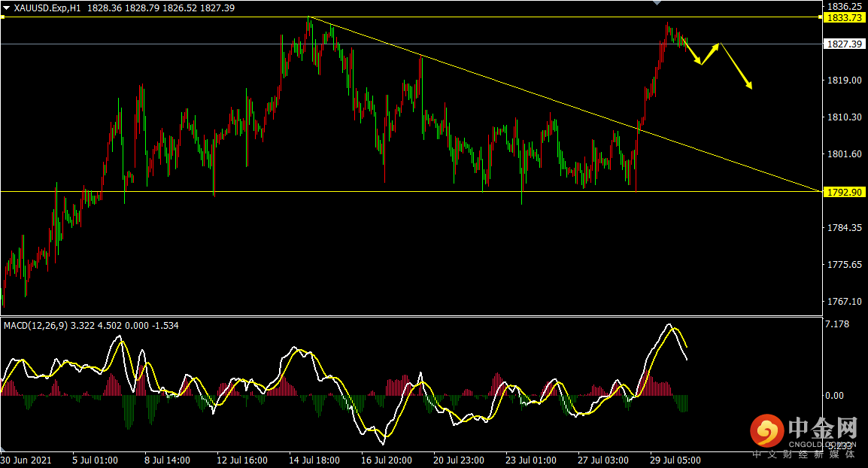
Task: Click the MACD(12,26,9) indicator label
Action: click(x=36, y=326)
